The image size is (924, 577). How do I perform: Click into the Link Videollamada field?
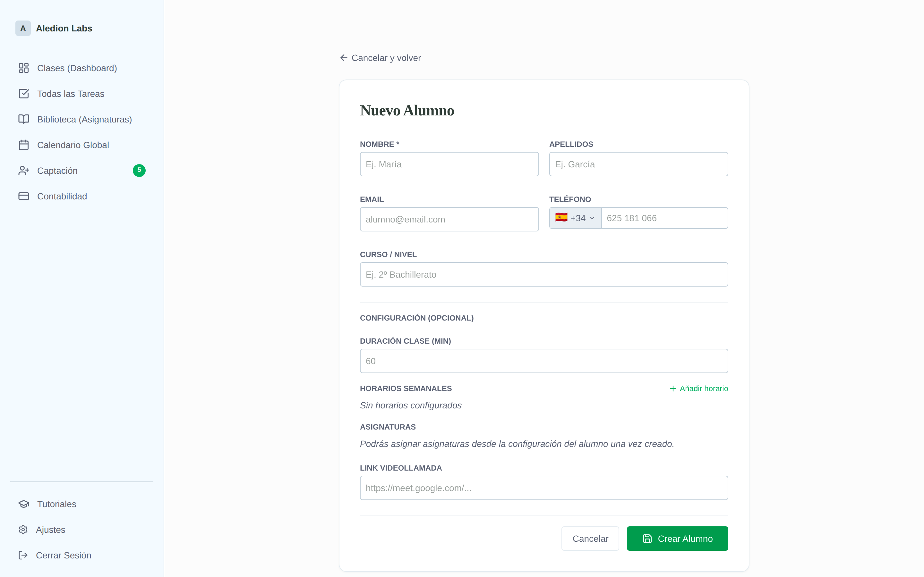pos(544,488)
